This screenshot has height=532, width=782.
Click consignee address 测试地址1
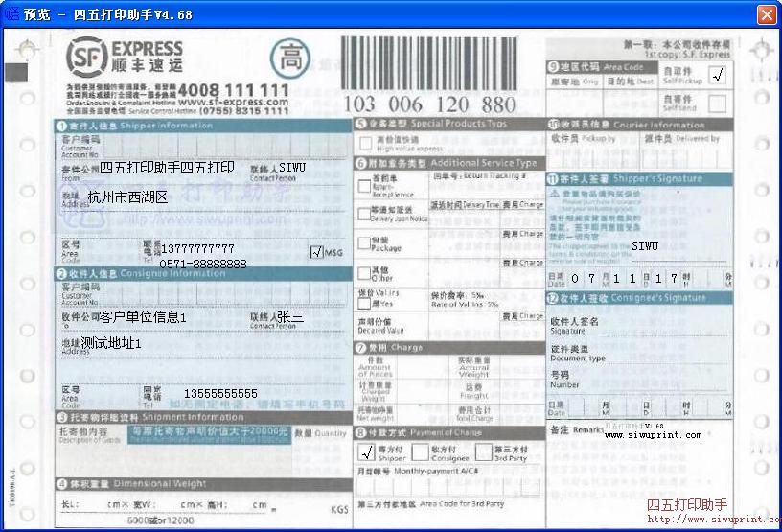[111, 343]
